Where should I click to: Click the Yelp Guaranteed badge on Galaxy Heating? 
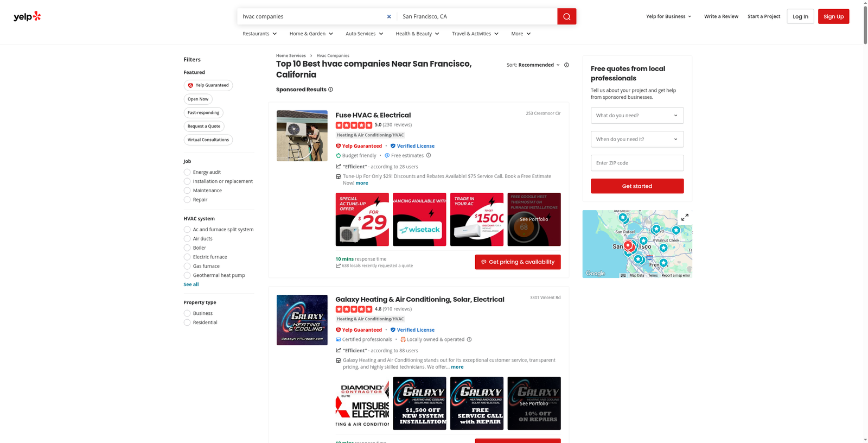(x=359, y=330)
